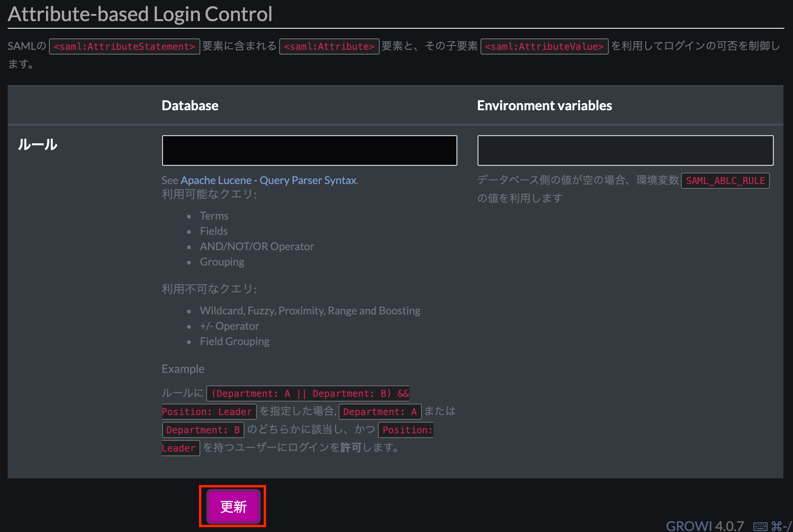
Task: Open the Apache Lucene Query Parser Syntax link
Action: point(268,180)
